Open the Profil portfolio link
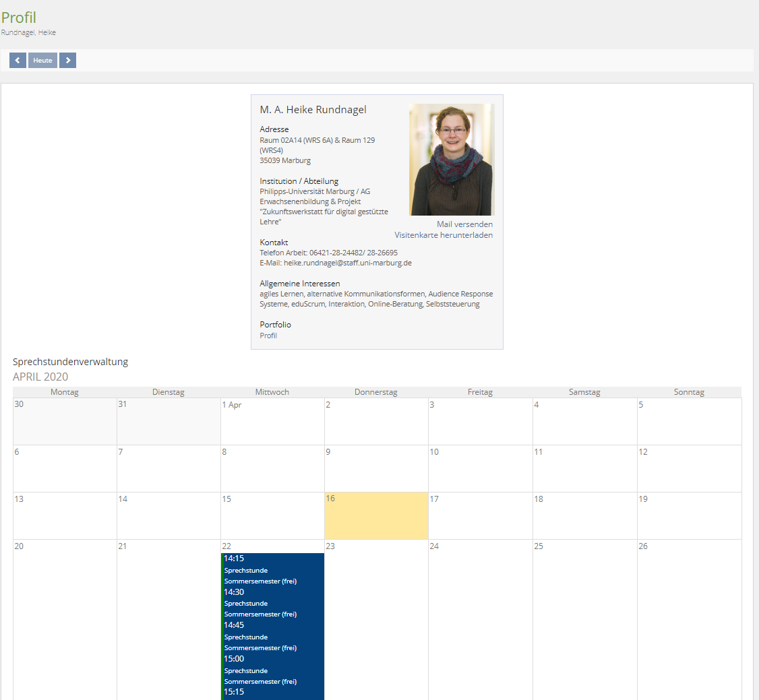The image size is (759, 700). click(x=268, y=335)
